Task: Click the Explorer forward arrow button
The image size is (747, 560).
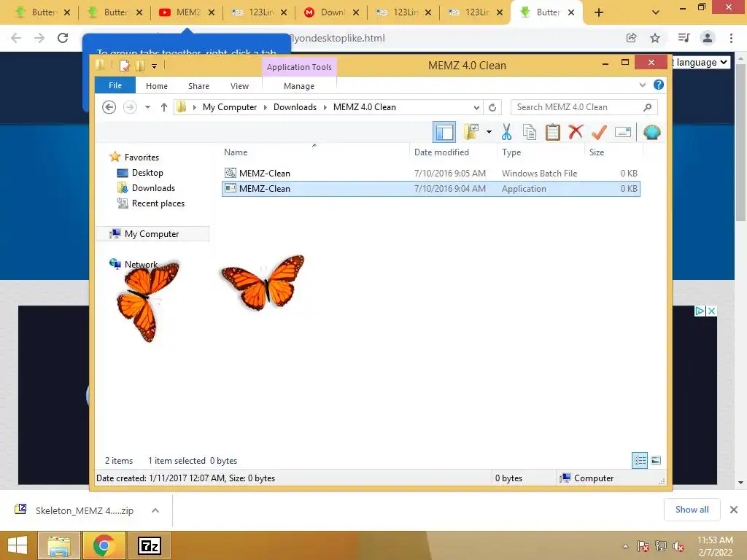Action: [x=130, y=107]
